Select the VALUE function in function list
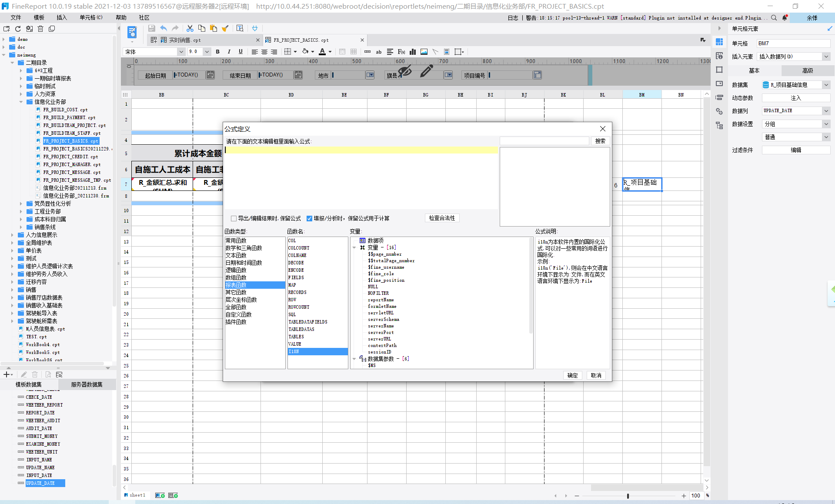835x504 pixels. [x=294, y=344]
